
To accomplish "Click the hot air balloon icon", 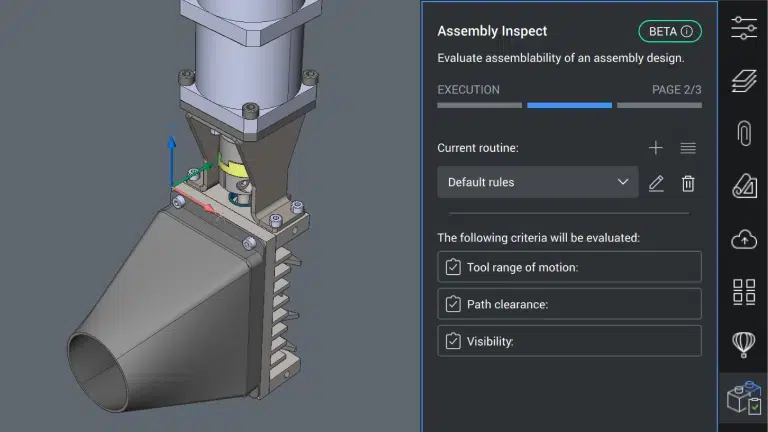I will (744, 344).
